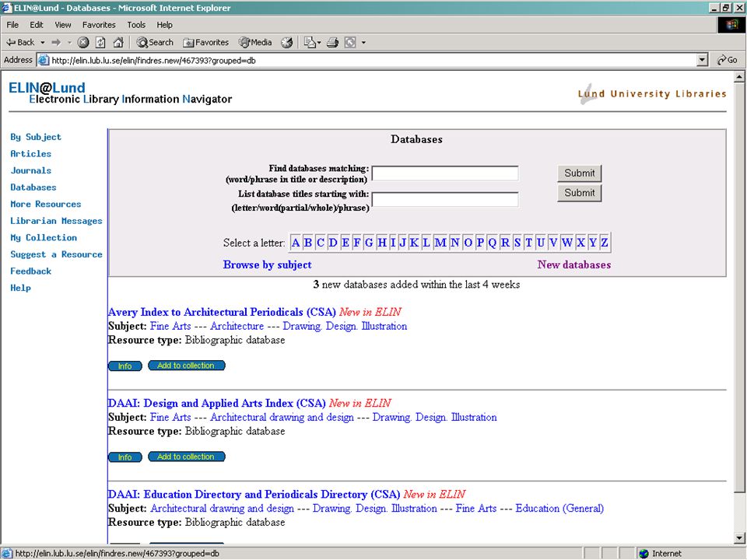The height and width of the screenshot is (560, 747).
Task: Click Add to collection under Avery Index
Action: (186, 366)
